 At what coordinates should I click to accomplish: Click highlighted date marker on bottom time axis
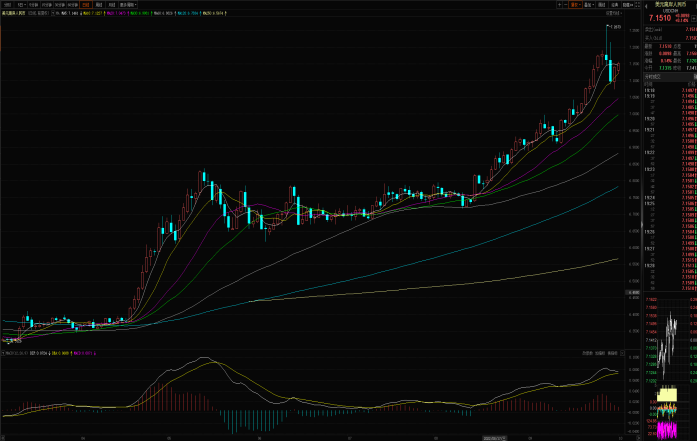click(494, 438)
